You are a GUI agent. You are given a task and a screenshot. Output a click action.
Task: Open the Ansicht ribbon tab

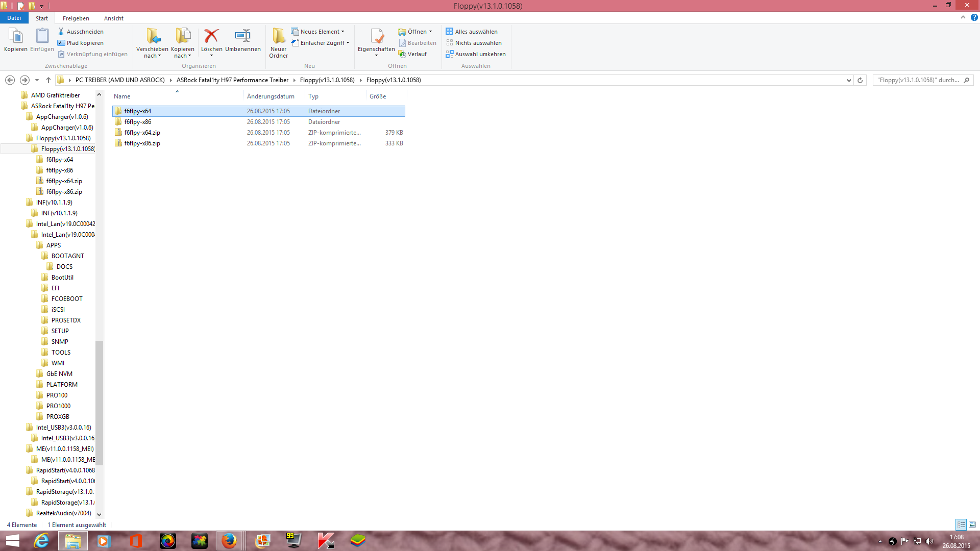tap(113, 18)
